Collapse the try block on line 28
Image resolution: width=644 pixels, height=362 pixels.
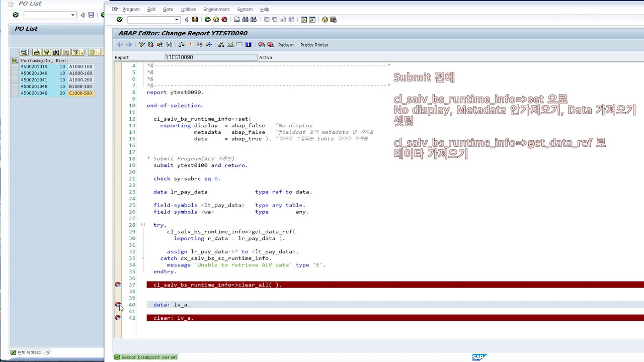point(143,225)
